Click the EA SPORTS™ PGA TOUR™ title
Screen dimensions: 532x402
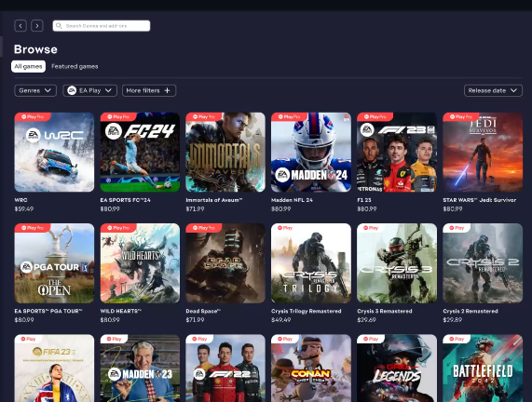click(48, 311)
